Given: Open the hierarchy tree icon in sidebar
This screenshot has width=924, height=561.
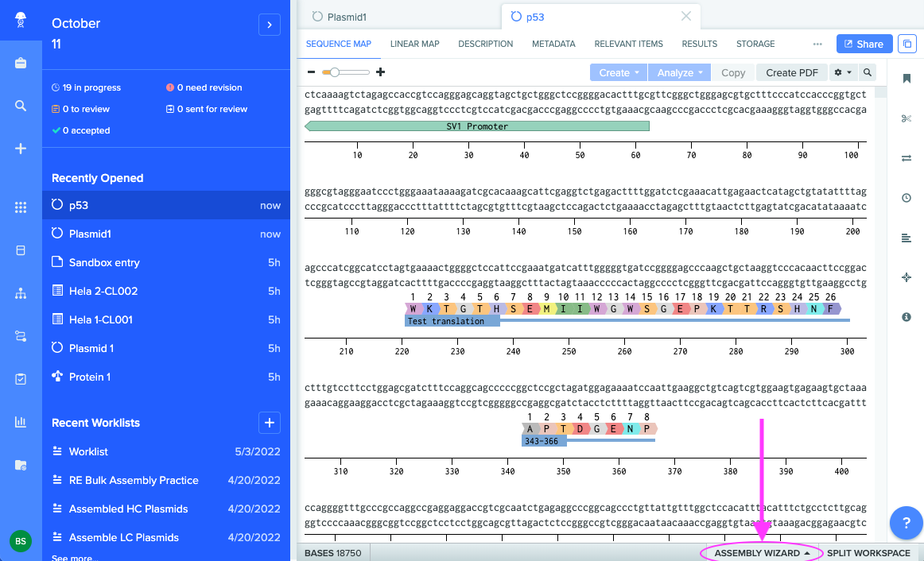Looking at the screenshot, I should tap(21, 293).
